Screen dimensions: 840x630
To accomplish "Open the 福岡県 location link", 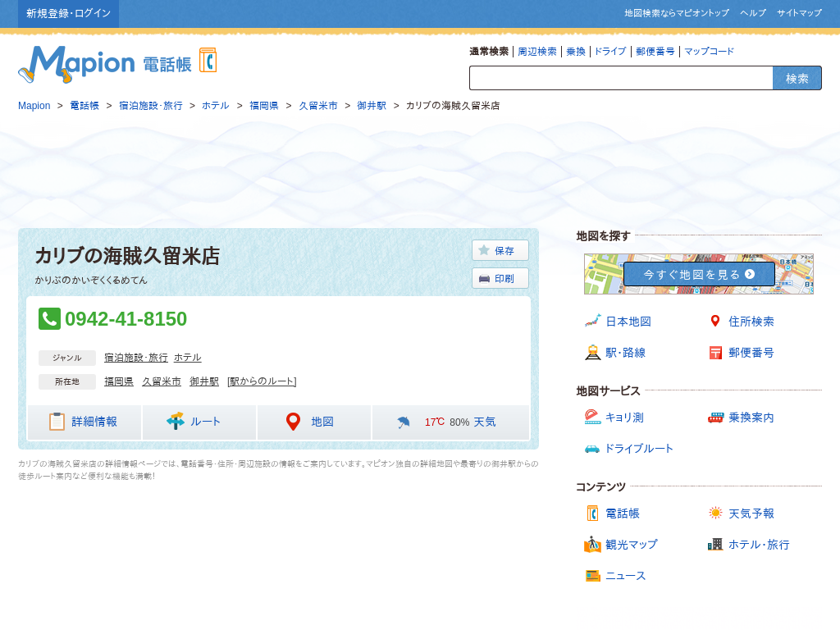I will click(x=119, y=381).
